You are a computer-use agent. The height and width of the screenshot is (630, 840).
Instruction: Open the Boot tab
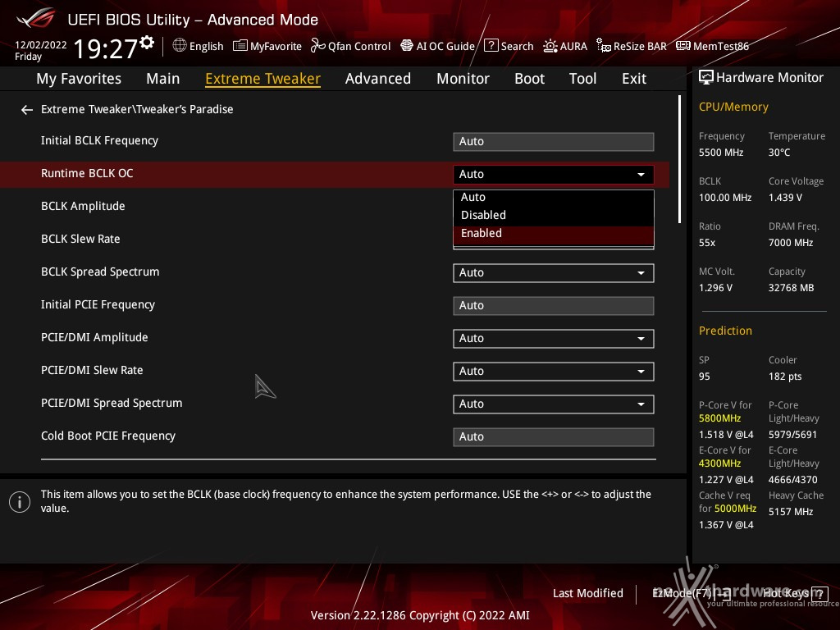[x=529, y=79]
